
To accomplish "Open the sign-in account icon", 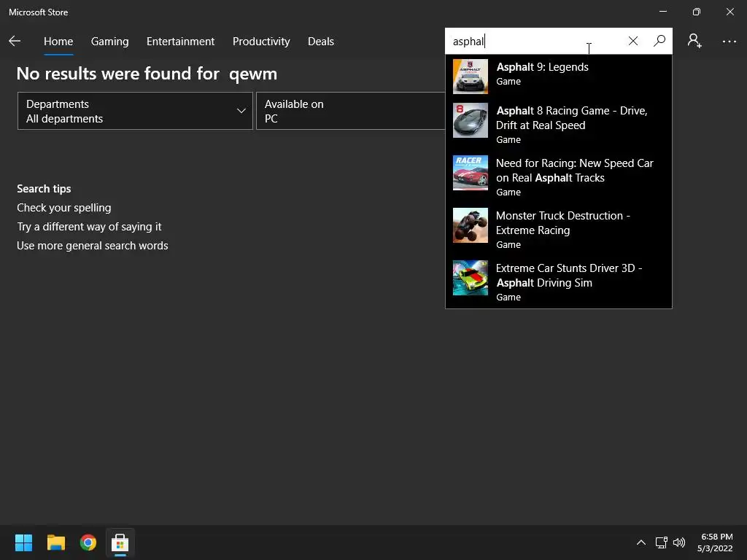I will click(x=694, y=41).
